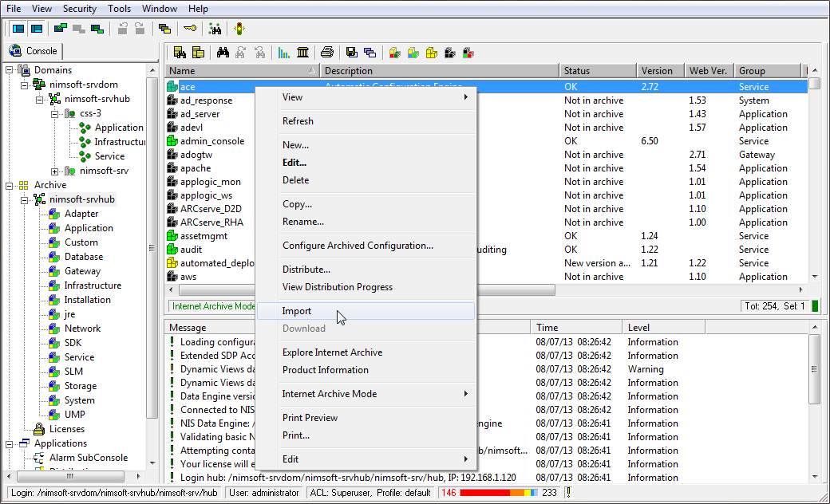Screen dimensions: 830x504
Task: Click the traffic light alarm icon
Action: click(239, 29)
